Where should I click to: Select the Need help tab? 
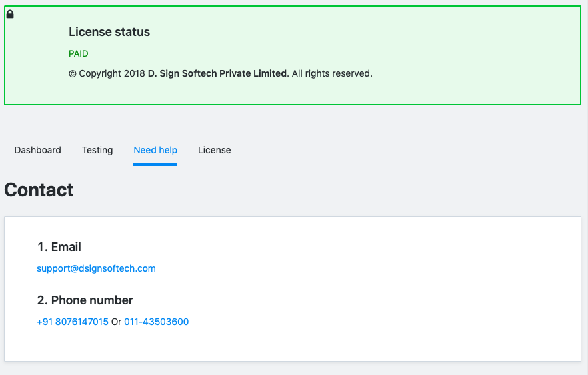(155, 150)
